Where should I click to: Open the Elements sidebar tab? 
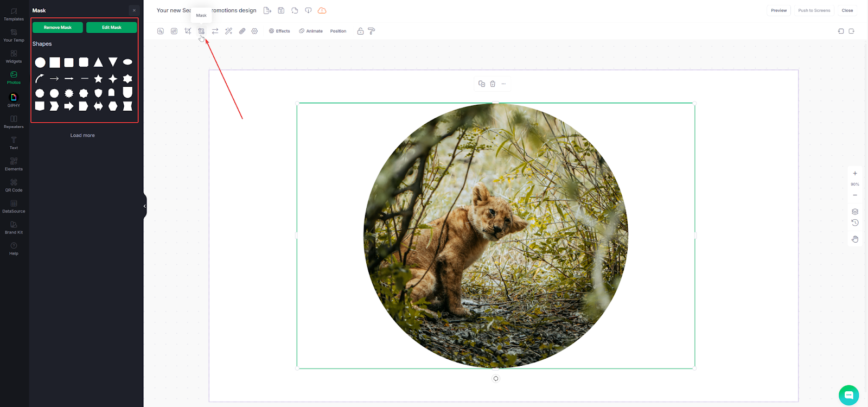click(14, 164)
